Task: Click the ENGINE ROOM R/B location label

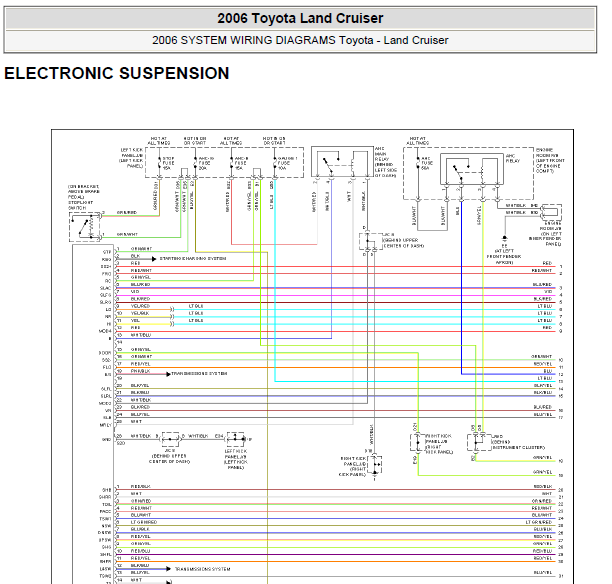Action: tap(550, 160)
